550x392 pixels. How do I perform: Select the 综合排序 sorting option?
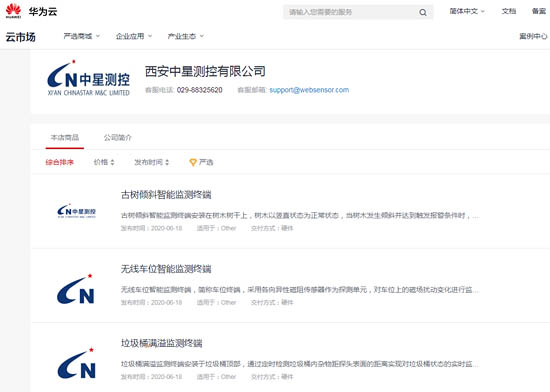[59, 162]
